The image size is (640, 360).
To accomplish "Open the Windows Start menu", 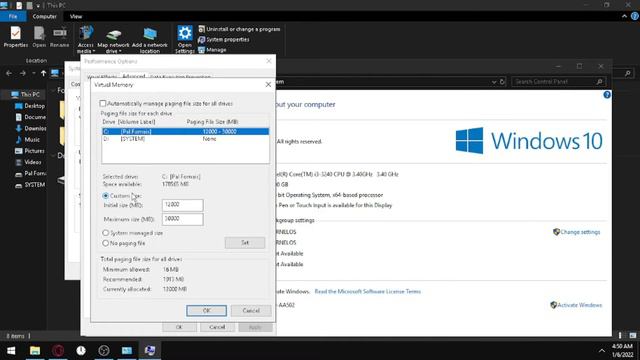I will (x=11, y=350).
